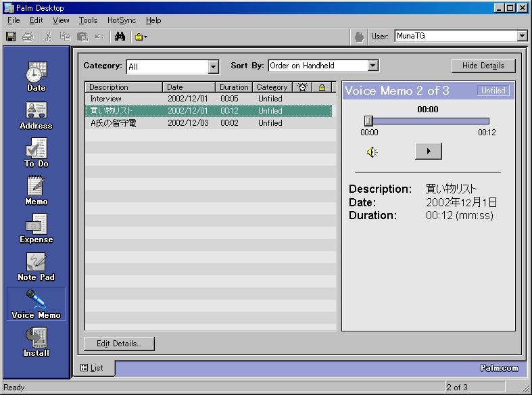Click the lock privacy toolbar icon
This screenshot has width=532, height=395.
point(139,37)
